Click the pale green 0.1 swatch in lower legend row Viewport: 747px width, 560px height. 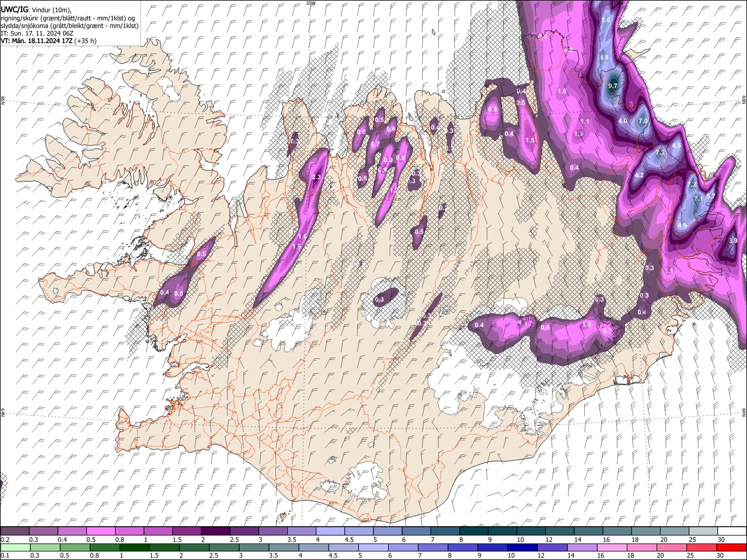15,547
